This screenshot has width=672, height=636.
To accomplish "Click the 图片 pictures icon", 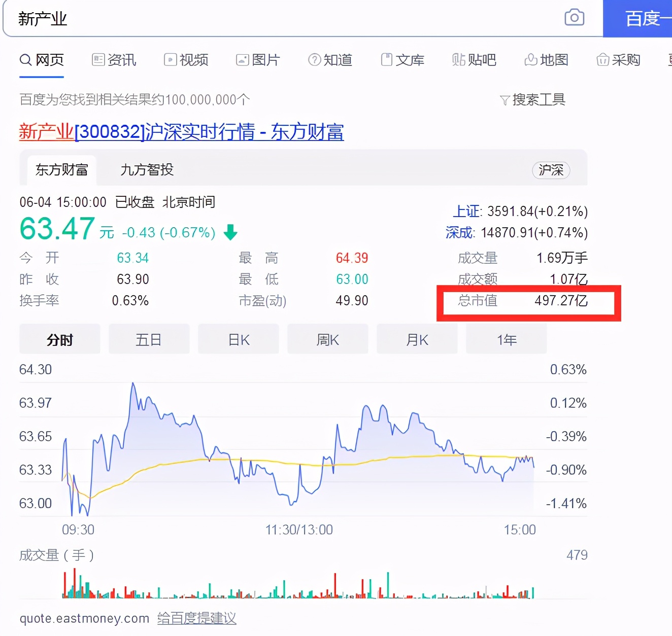I will [243, 59].
